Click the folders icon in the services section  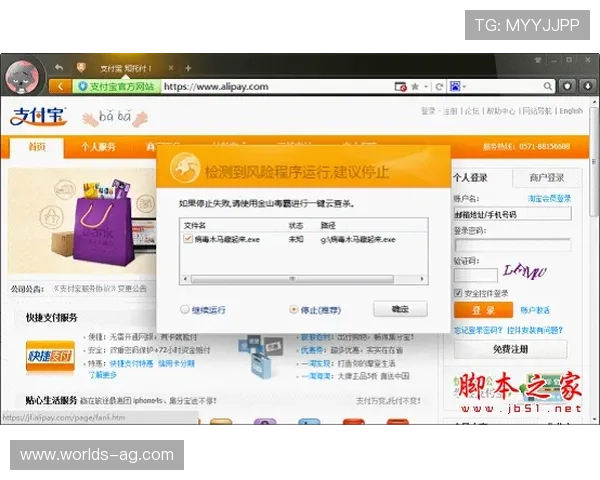[260, 356]
